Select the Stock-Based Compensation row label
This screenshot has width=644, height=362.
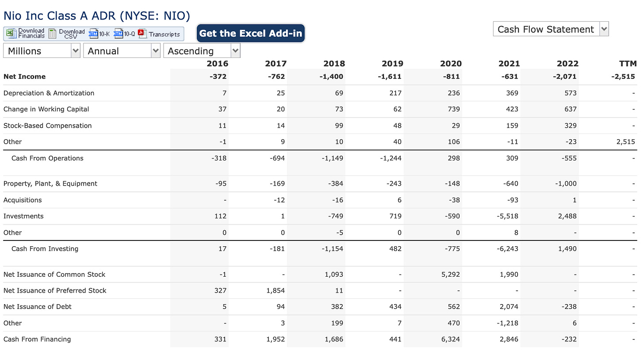[47, 126]
